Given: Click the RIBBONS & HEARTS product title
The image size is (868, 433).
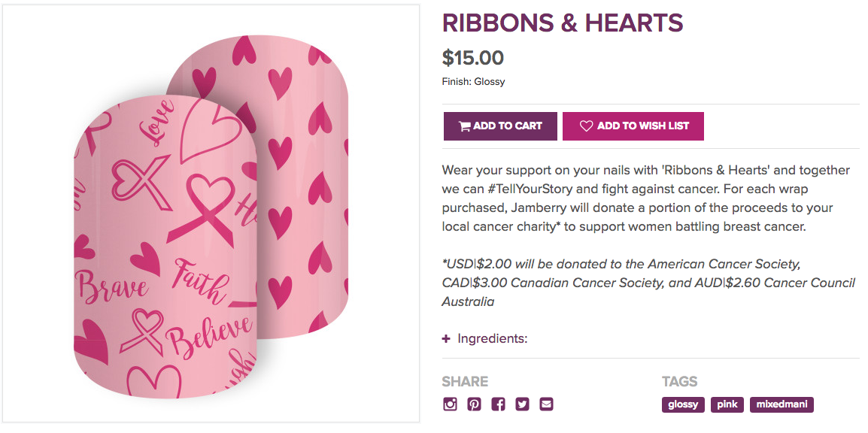Looking at the screenshot, I should tap(562, 23).
